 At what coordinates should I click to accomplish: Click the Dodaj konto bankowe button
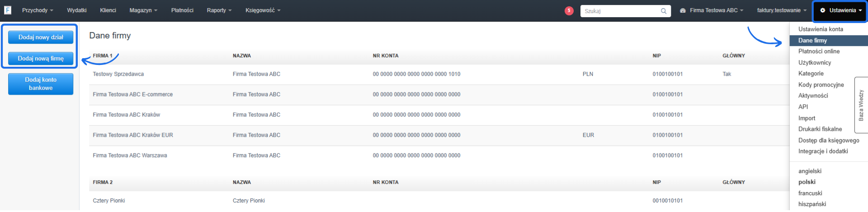click(41, 84)
